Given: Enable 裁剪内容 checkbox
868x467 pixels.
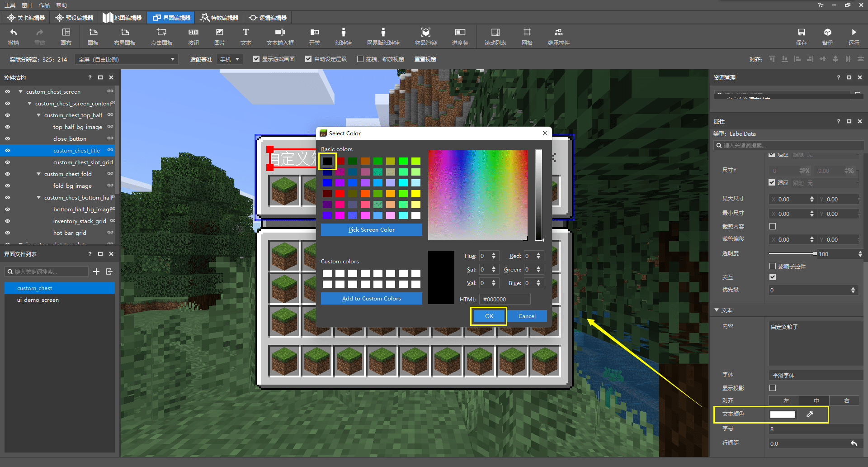Looking at the screenshot, I should 773,226.
